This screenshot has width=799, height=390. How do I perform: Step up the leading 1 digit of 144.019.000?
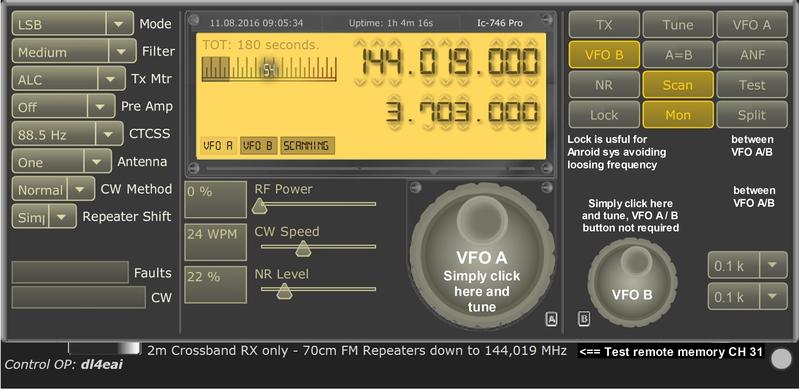coord(360,43)
